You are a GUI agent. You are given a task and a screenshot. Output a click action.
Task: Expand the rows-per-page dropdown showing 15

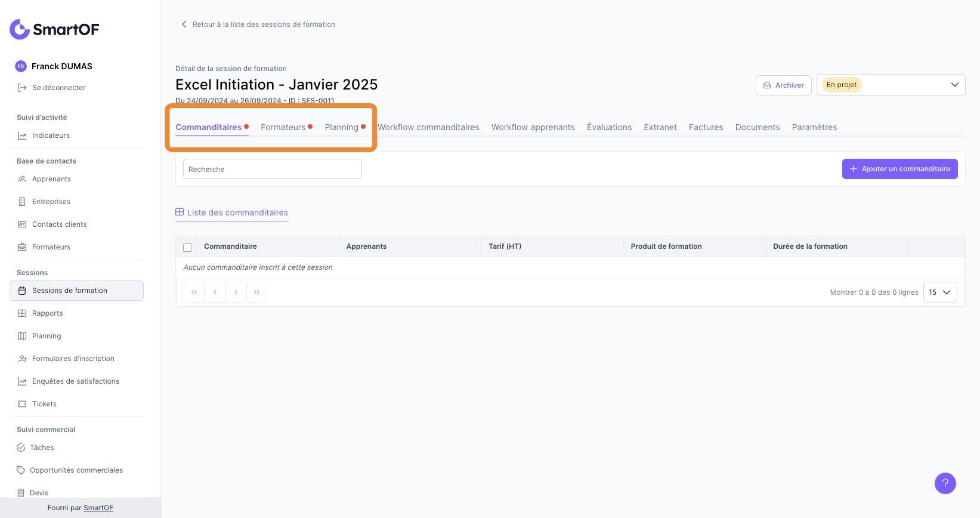939,292
